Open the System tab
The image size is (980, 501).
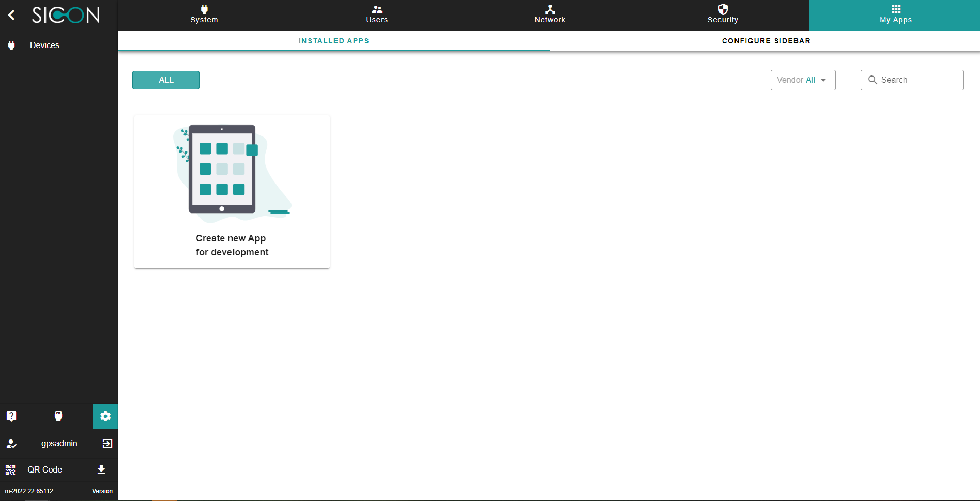point(204,14)
